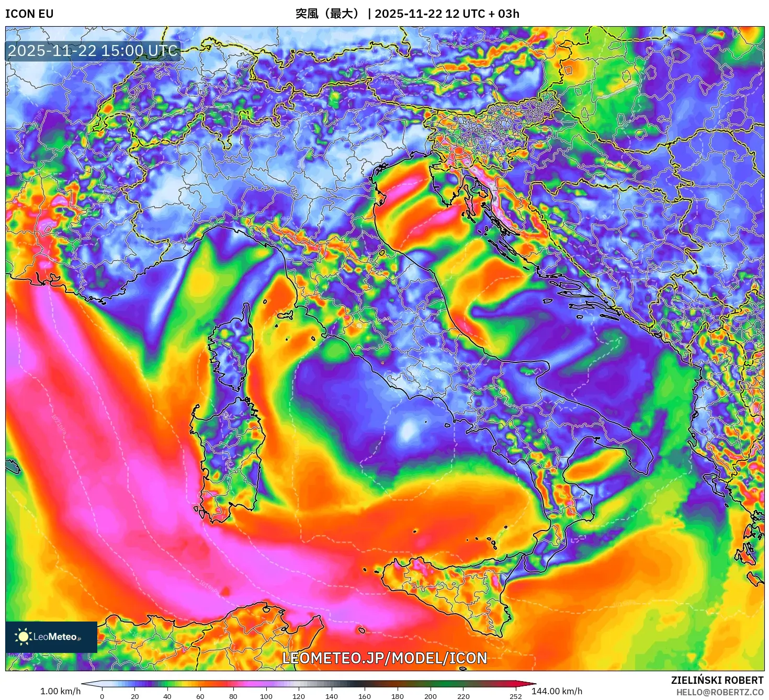Click the 1.00 km/h minimum value label
769x700 pixels.
coord(60,691)
